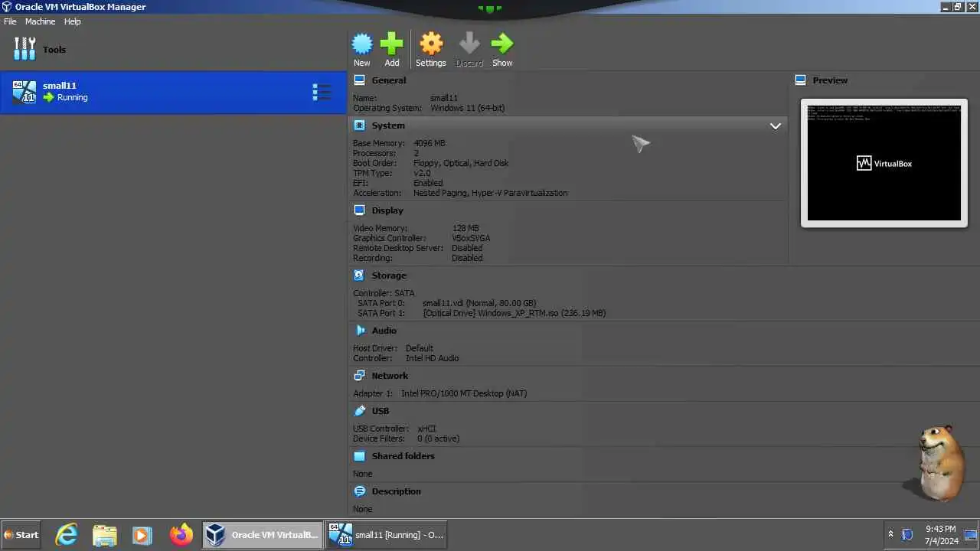Open the Help menu
980x551 pixels.
pos(72,21)
